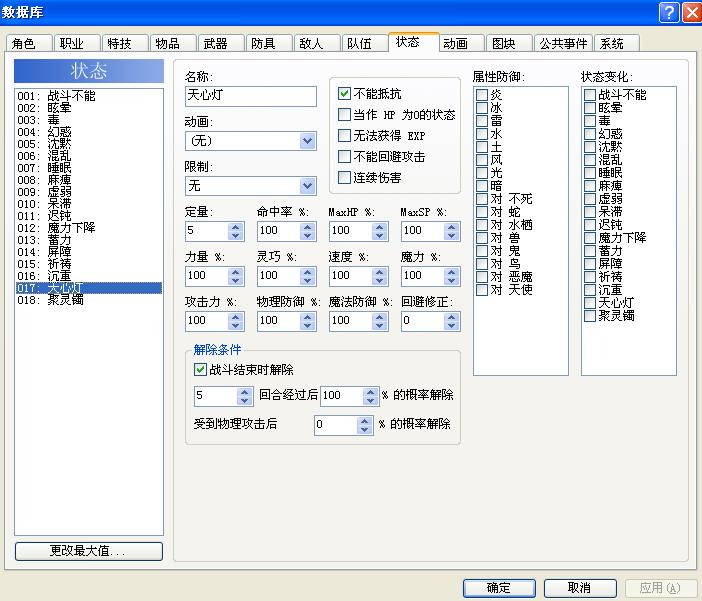Check 毒 in the 状态变化 list
This screenshot has width=702, height=601.
click(x=590, y=121)
